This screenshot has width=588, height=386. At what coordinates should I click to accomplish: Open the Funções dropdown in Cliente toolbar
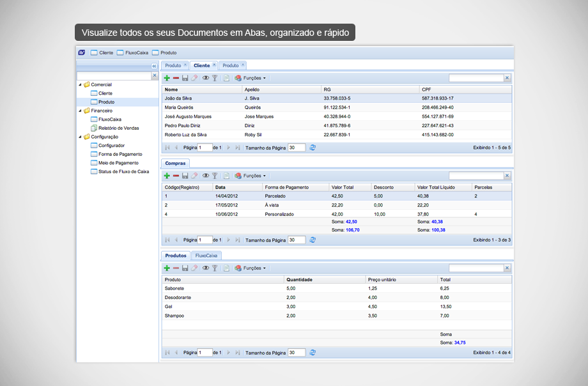click(254, 78)
